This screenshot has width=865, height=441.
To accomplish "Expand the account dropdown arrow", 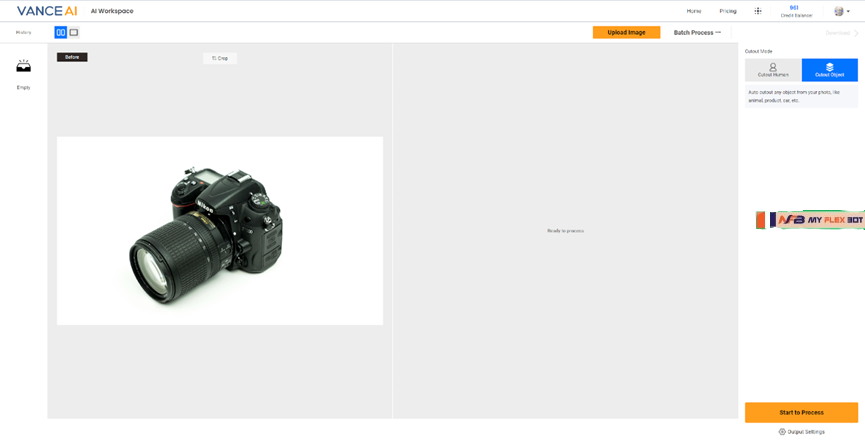I will [849, 12].
